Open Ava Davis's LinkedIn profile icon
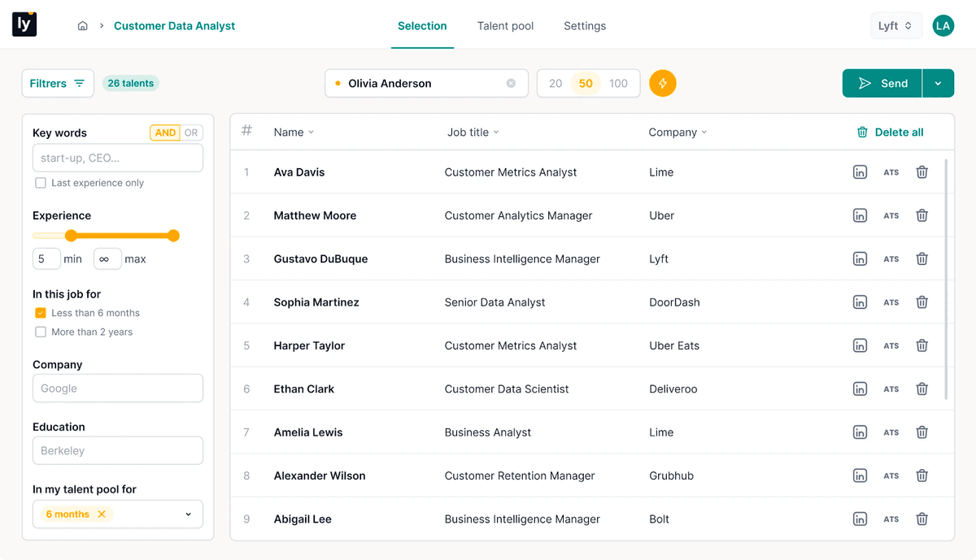The height and width of the screenshot is (560, 976). tap(860, 172)
